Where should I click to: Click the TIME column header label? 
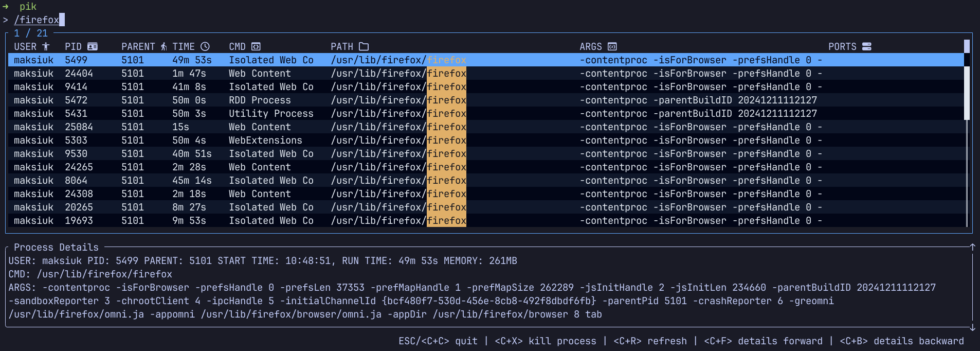pyautogui.click(x=184, y=46)
